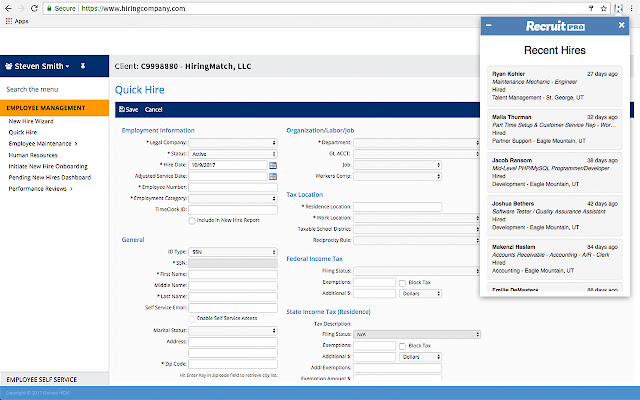Click the pin icon beside Steven Smith
Viewport: 640px width, 400px height.
(x=83, y=67)
